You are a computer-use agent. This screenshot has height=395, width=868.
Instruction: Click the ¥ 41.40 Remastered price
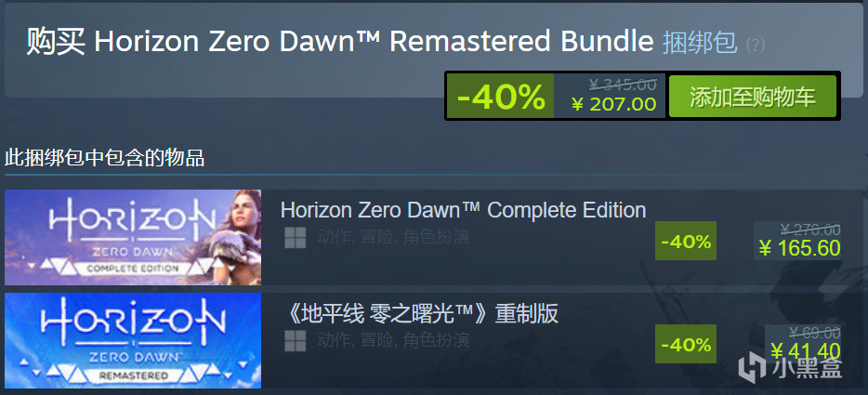click(806, 351)
